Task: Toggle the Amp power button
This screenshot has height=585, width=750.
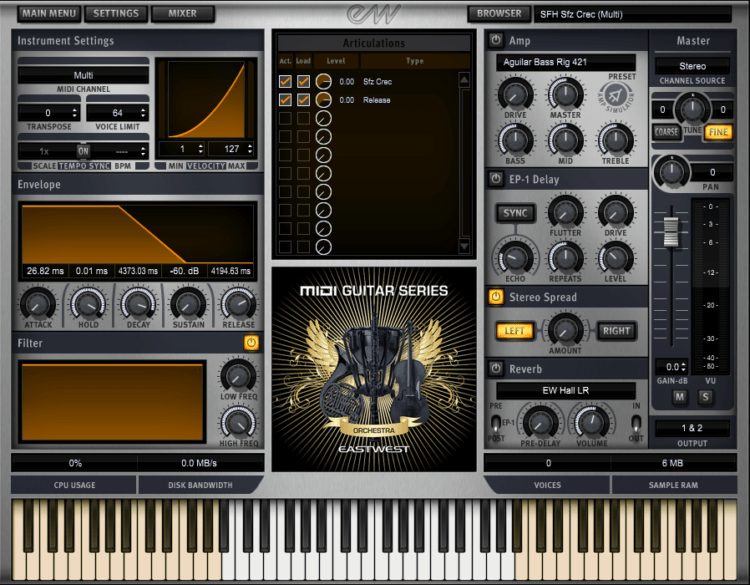Action: click(496, 40)
